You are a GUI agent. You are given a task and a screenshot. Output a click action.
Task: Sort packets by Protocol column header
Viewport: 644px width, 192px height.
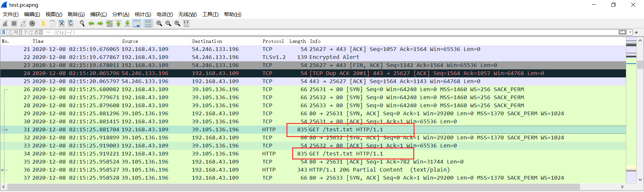coord(274,41)
